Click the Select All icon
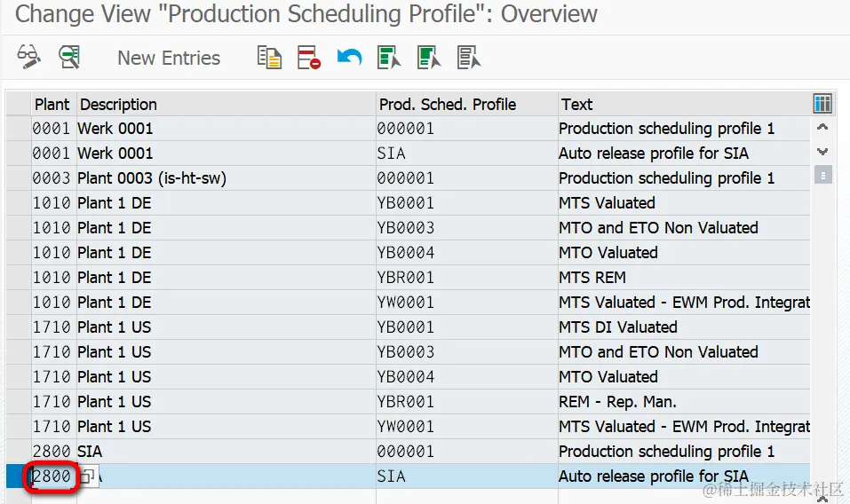850x504 pixels. coord(388,58)
